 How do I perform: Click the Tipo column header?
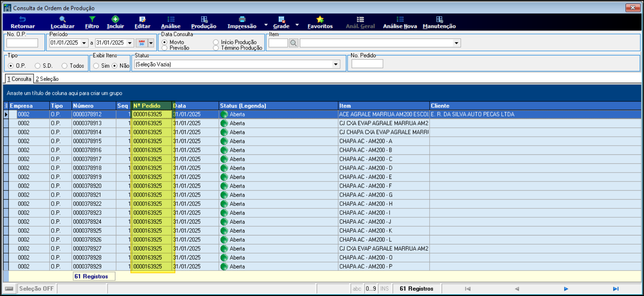point(61,106)
